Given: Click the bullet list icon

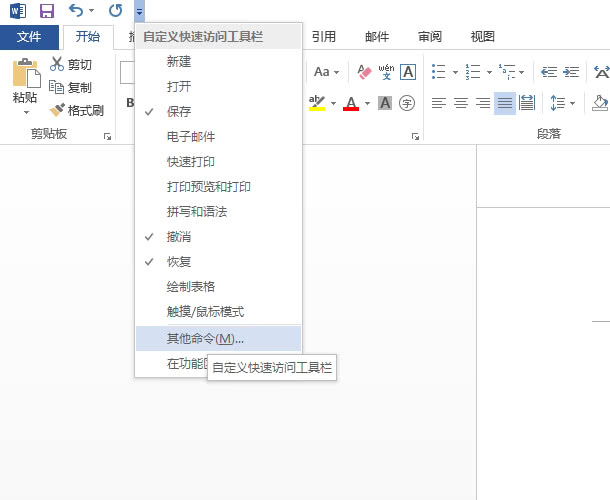Looking at the screenshot, I should pos(439,72).
